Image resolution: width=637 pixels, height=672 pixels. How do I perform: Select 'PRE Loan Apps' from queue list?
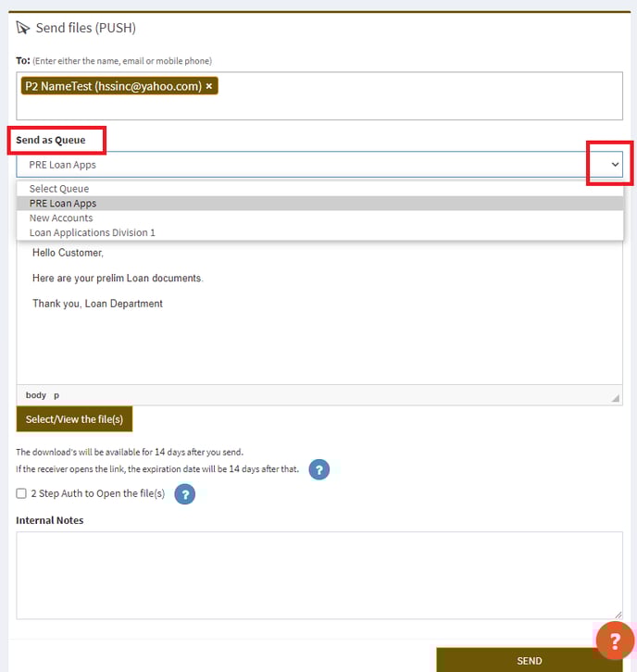point(63,204)
